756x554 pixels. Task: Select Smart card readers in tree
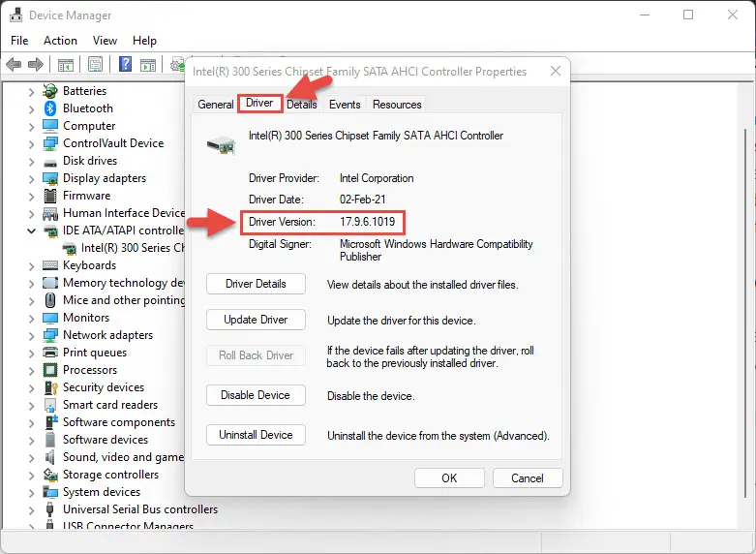coord(110,405)
